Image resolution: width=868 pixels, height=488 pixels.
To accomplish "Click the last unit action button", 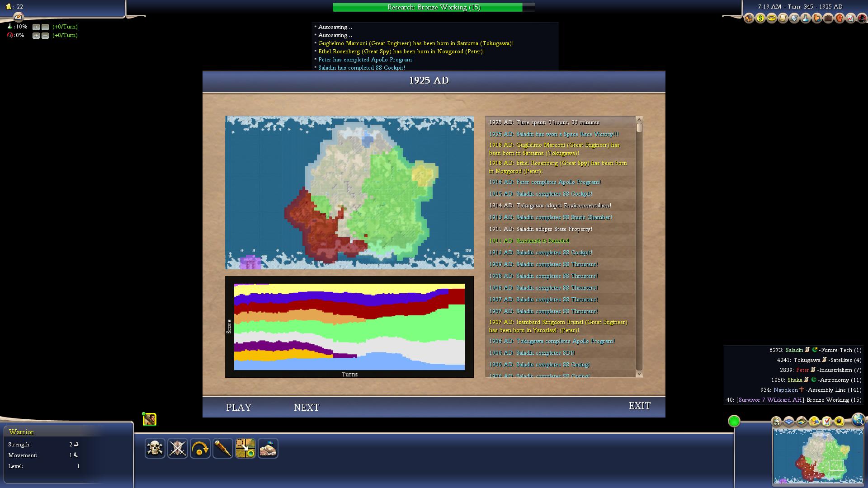I will tap(268, 448).
